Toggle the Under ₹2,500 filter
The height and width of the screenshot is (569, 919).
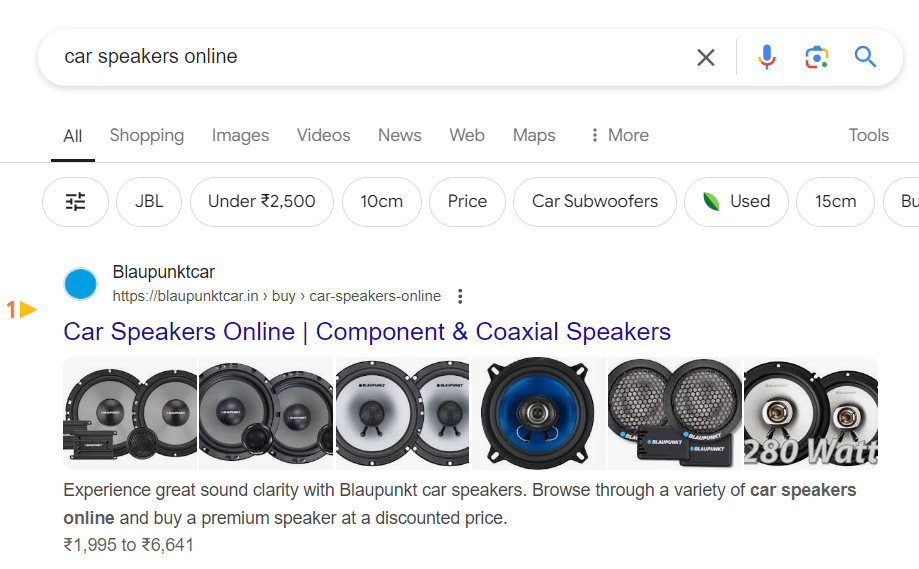point(261,202)
